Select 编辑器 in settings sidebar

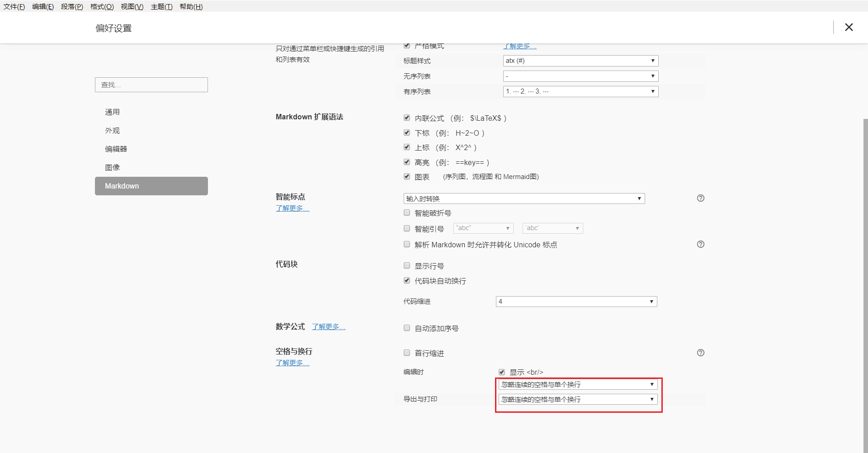(116, 149)
